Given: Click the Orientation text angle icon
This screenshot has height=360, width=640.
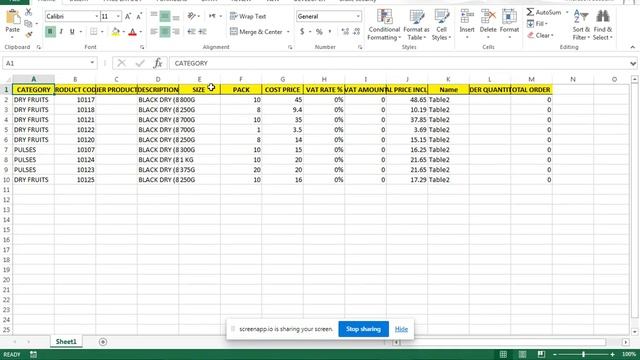Looking at the screenshot, I should (x=191, y=16).
